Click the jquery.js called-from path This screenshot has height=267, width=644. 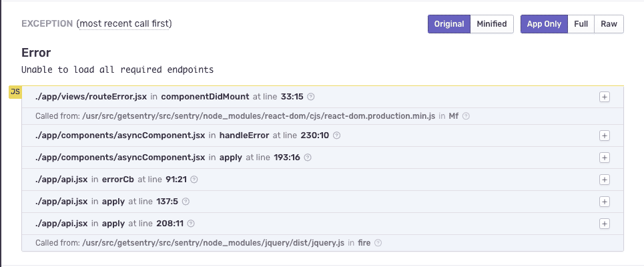pos(213,243)
